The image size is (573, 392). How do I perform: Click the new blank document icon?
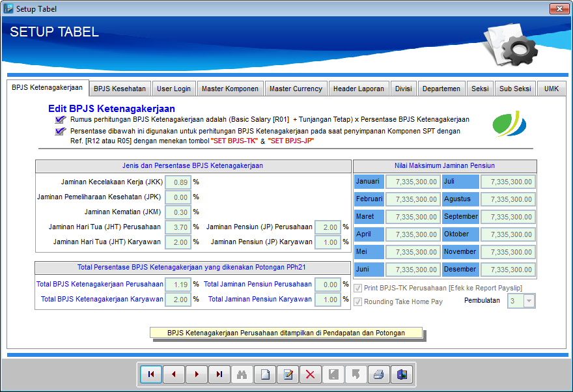click(264, 374)
